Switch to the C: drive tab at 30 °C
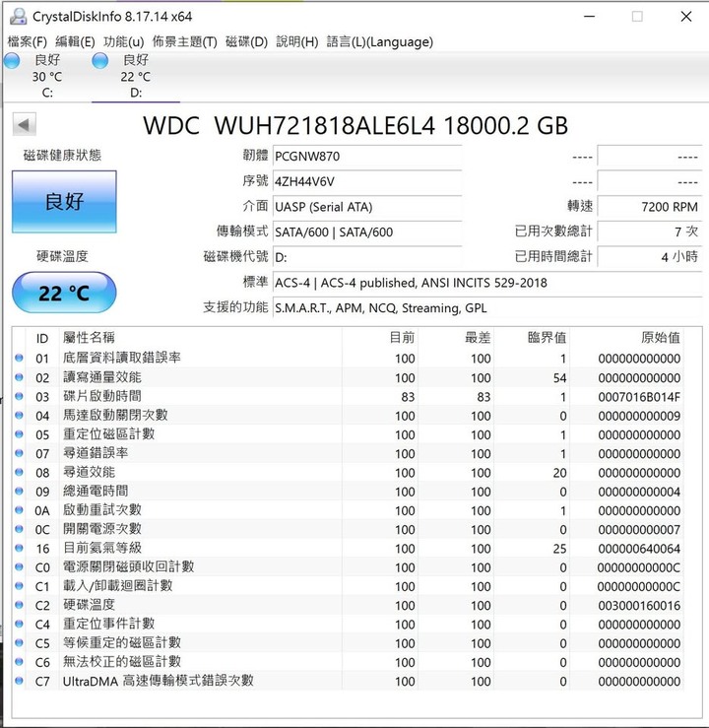The width and height of the screenshot is (709, 728). point(47,76)
